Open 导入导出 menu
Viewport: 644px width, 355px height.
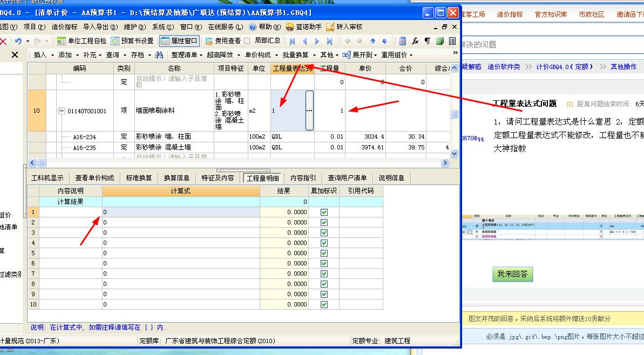[x=100, y=26]
